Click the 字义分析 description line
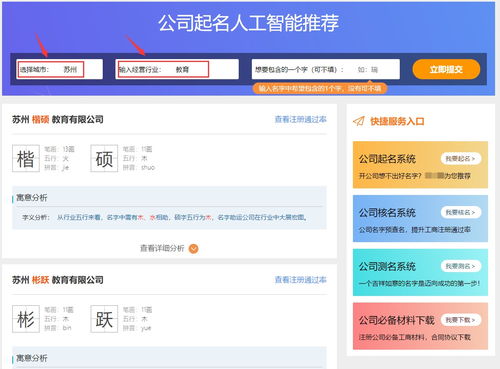Image resolution: width=500 pixels, height=369 pixels. (x=165, y=217)
